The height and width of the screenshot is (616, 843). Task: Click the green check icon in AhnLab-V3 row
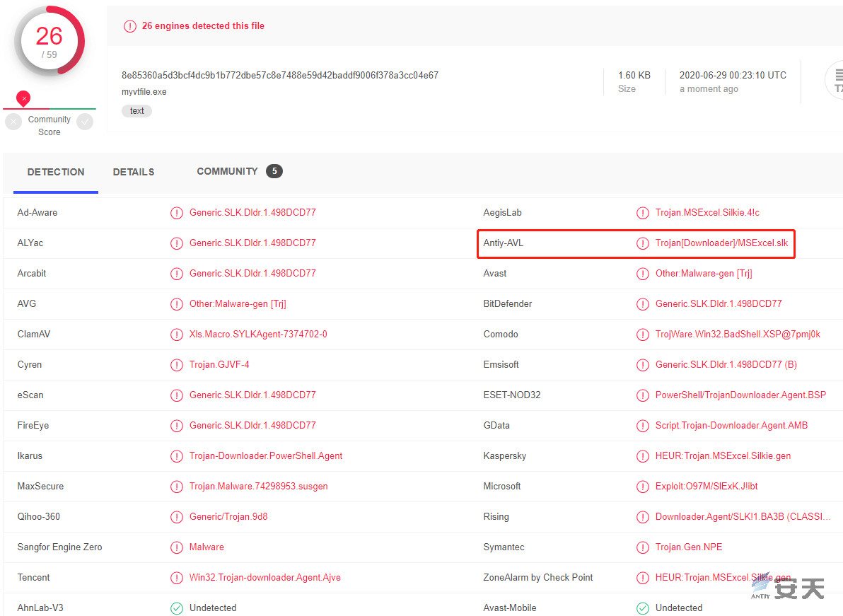pos(177,608)
